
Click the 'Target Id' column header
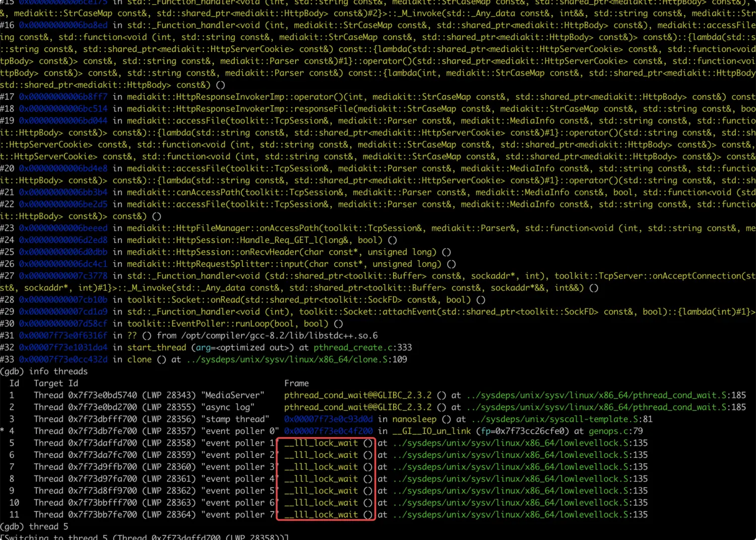coord(56,383)
